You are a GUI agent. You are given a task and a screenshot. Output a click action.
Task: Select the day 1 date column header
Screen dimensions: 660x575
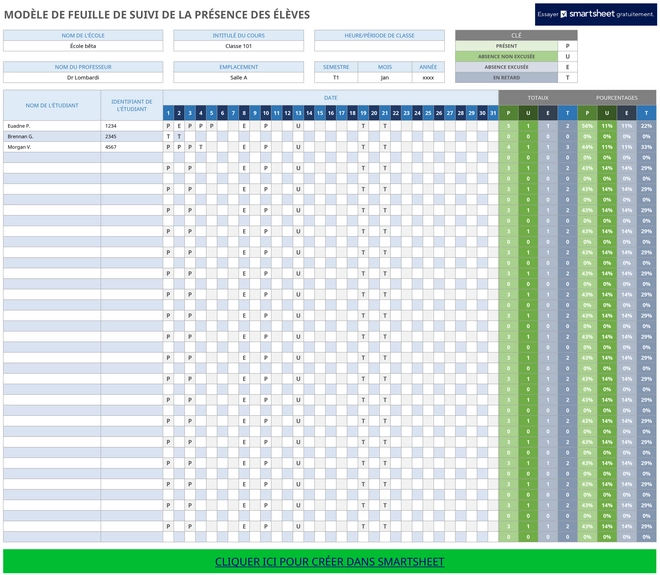tap(168, 113)
